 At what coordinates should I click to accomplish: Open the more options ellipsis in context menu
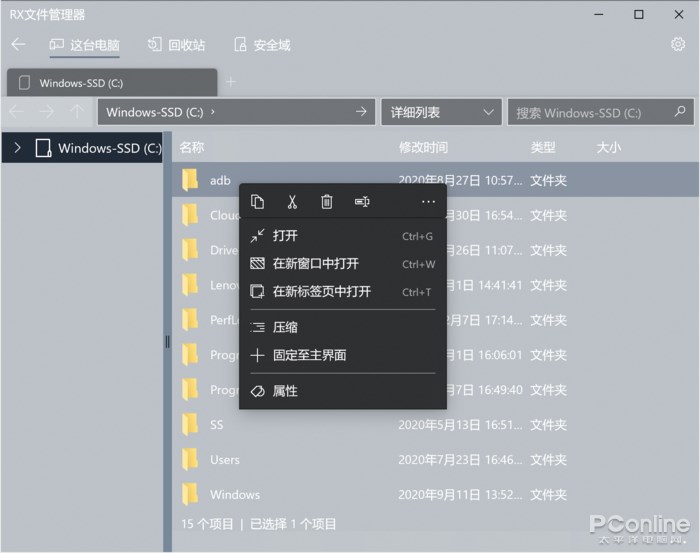click(428, 202)
